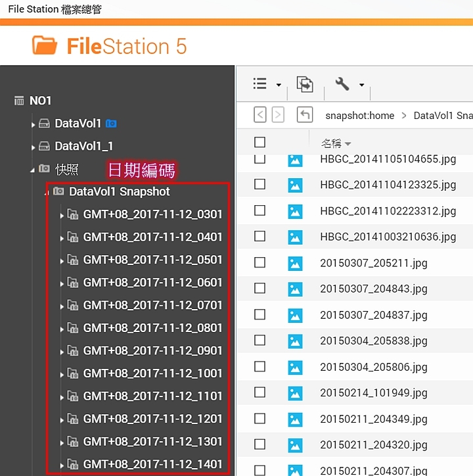Screen dimensions: 473x476
Task: Click the go-up parent folder icon
Action: pyautogui.click(x=305, y=115)
